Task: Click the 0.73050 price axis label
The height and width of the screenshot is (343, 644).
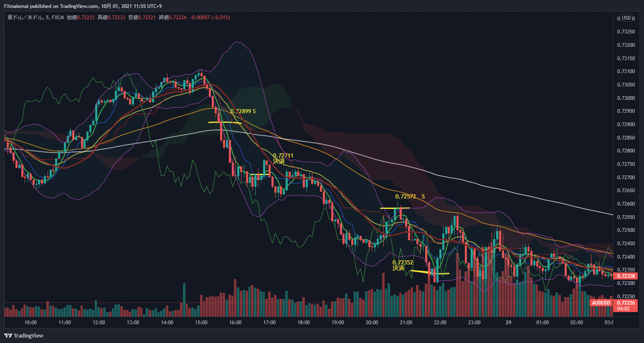Action: pos(626,85)
